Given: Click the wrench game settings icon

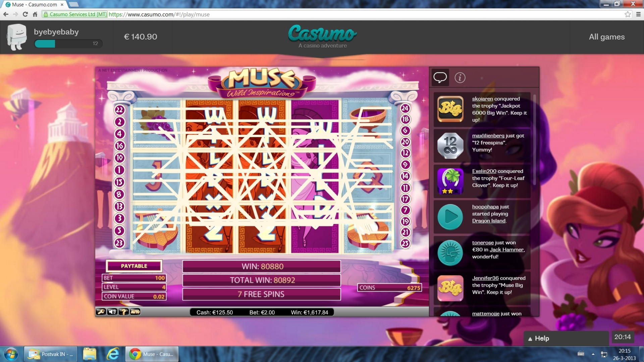Looking at the screenshot, I should (101, 312).
